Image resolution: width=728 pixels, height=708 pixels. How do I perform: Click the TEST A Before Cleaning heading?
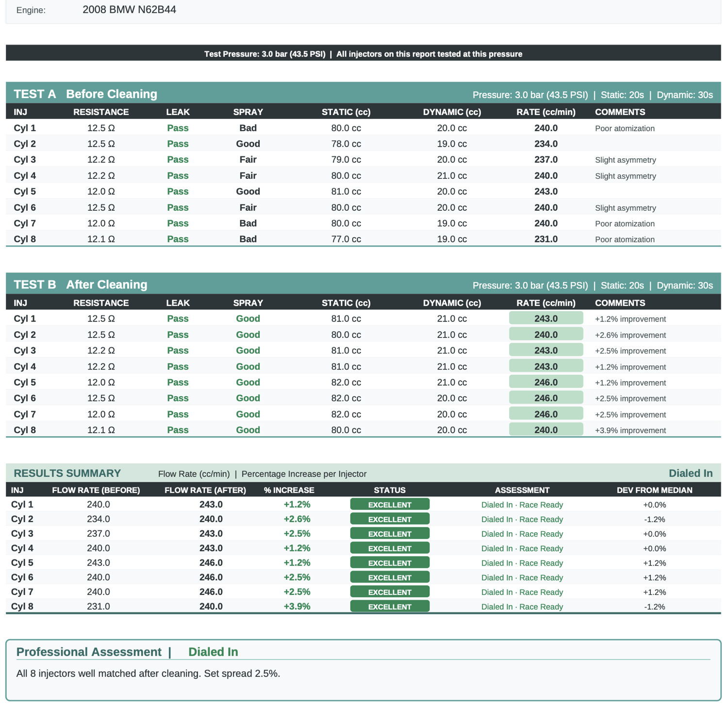click(85, 94)
